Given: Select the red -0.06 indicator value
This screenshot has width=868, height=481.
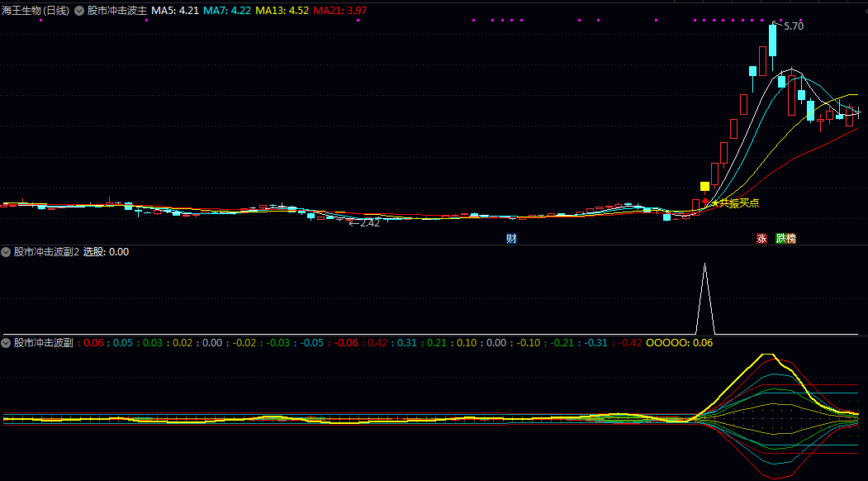Looking at the screenshot, I should [346, 343].
